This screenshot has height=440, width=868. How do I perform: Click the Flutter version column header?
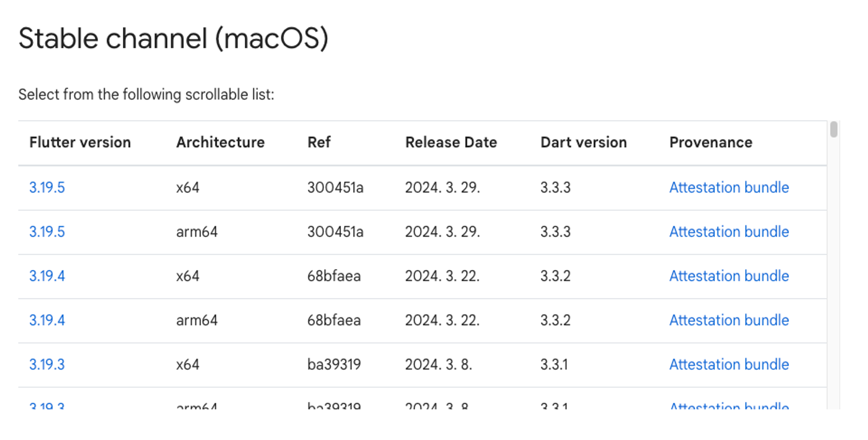tap(80, 142)
